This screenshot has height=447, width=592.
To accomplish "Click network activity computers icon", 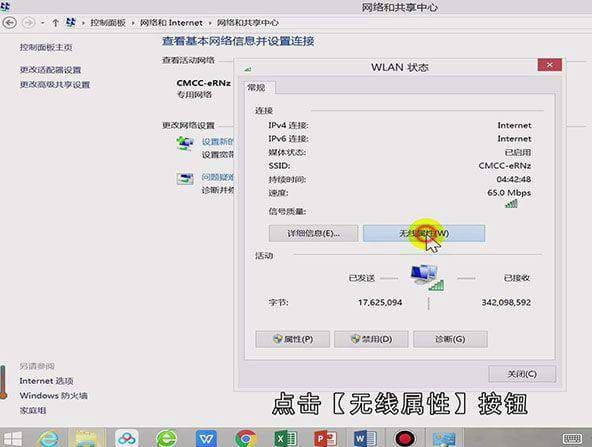I will click(427, 277).
